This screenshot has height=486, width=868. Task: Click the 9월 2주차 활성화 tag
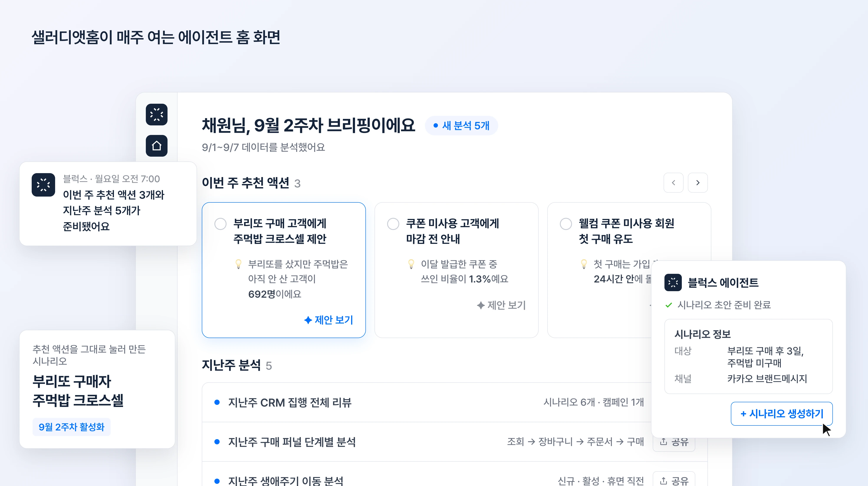coord(71,427)
